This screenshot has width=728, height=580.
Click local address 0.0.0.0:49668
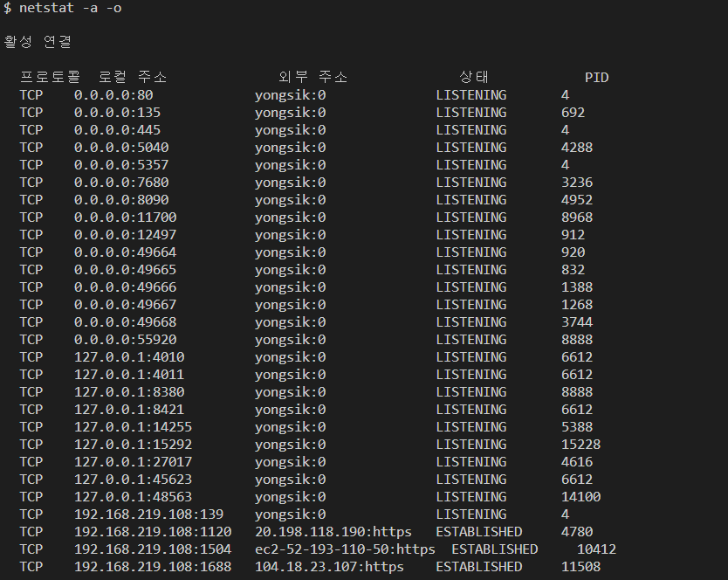tap(126, 322)
